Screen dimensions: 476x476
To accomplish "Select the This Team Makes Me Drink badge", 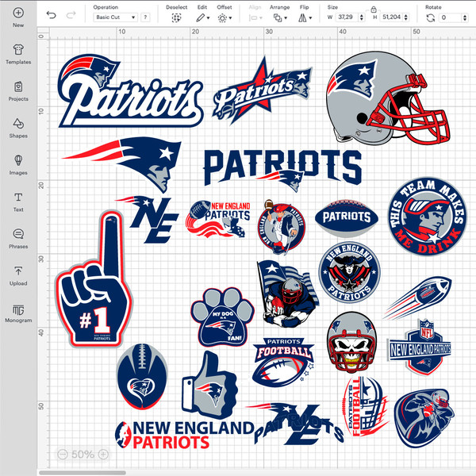I will coord(428,217).
